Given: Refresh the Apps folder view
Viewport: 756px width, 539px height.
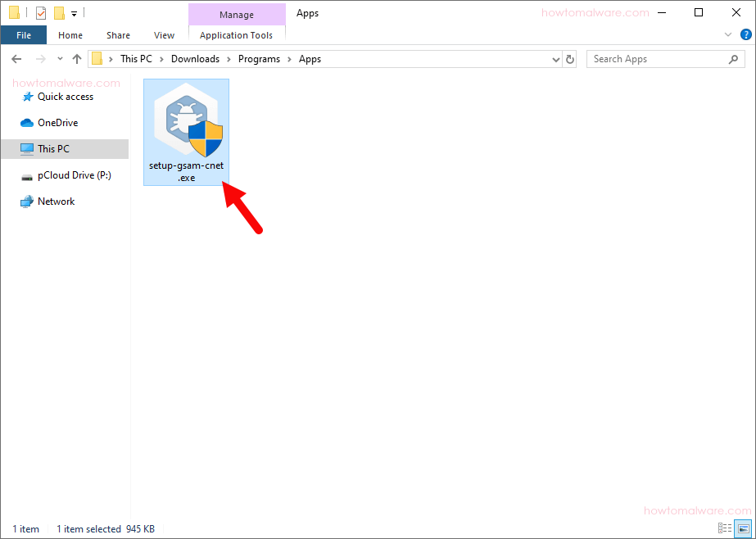Looking at the screenshot, I should pyautogui.click(x=570, y=58).
